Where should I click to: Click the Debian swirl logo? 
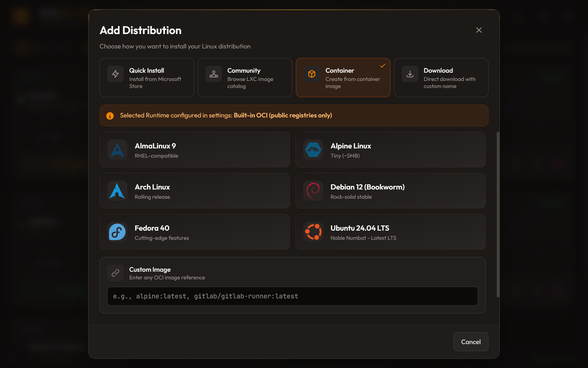(x=313, y=191)
